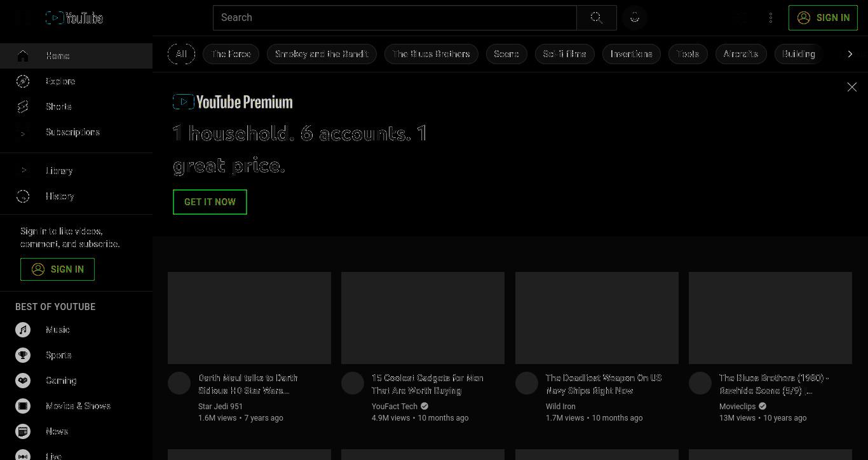Image resolution: width=868 pixels, height=460 pixels.
Task: Select the Sci-fi films chip
Action: [x=565, y=54]
